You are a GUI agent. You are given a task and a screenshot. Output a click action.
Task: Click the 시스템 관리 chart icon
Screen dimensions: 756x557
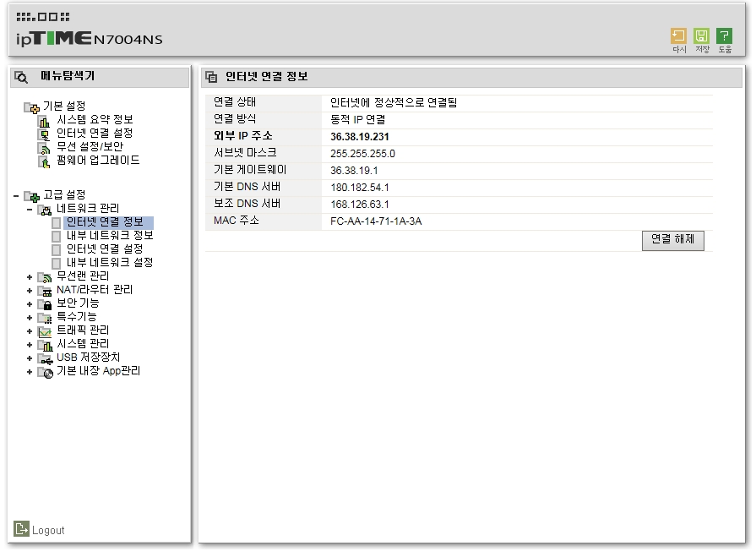tap(45, 345)
